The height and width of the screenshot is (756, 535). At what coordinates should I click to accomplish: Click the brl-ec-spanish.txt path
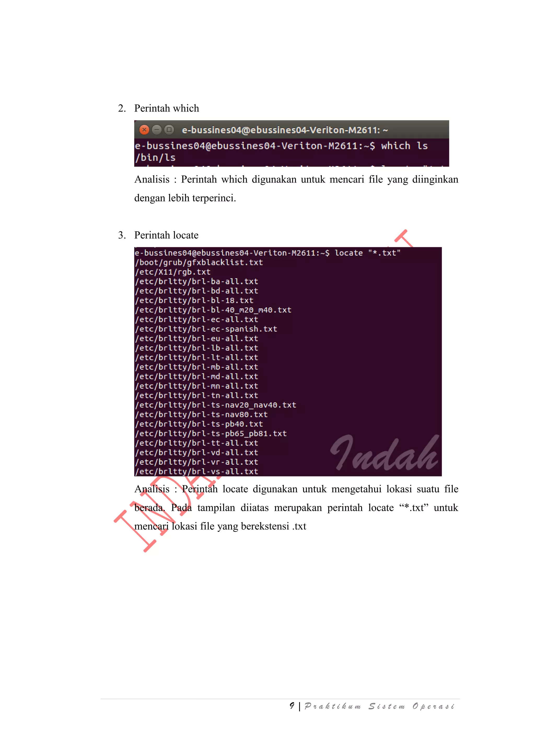pyautogui.click(x=206, y=329)
